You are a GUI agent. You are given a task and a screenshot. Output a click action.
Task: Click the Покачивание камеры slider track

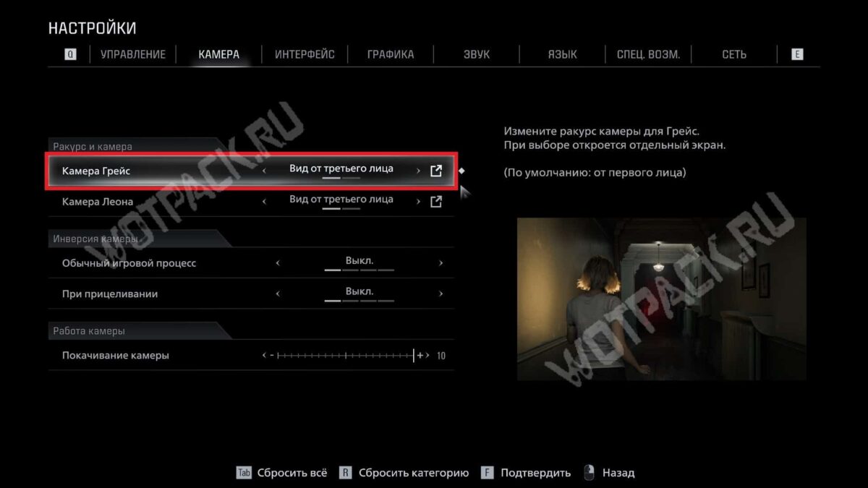pyautogui.click(x=346, y=356)
